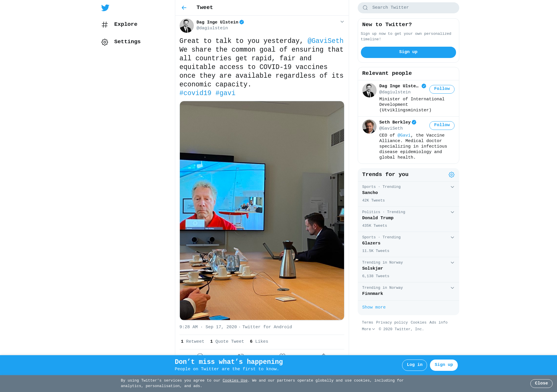Click Show more trends
The image size is (557, 392).
[374, 307]
